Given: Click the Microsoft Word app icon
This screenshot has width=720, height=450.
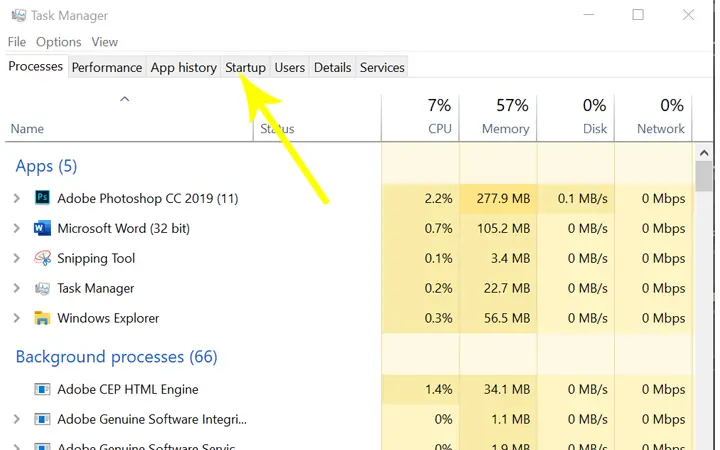Looking at the screenshot, I should coord(42,228).
